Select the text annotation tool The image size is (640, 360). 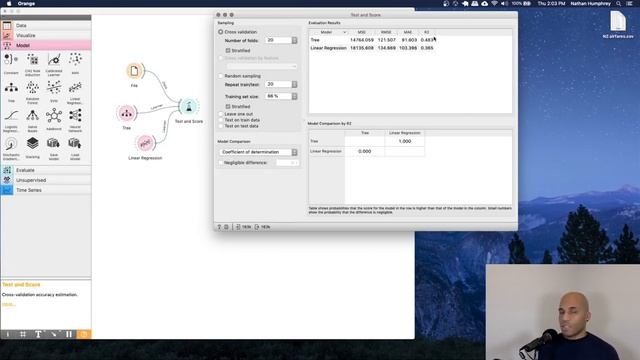point(38,334)
